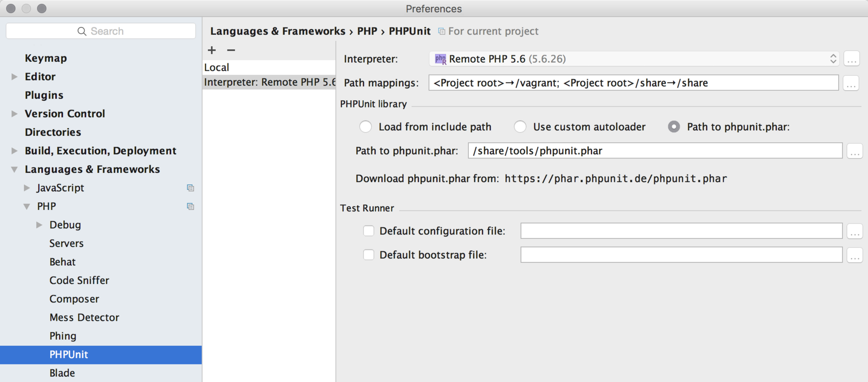The height and width of the screenshot is (382, 868).
Task: Enable Default bootstrap file checkbox
Action: 369,255
